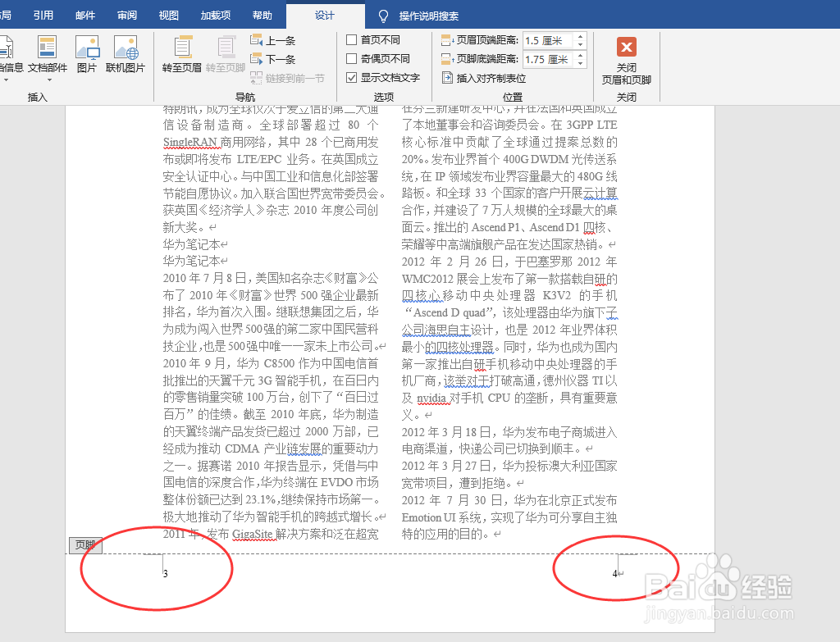Open the 引用 ribbon tab
This screenshot has width=840, height=642.
(43, 15)
